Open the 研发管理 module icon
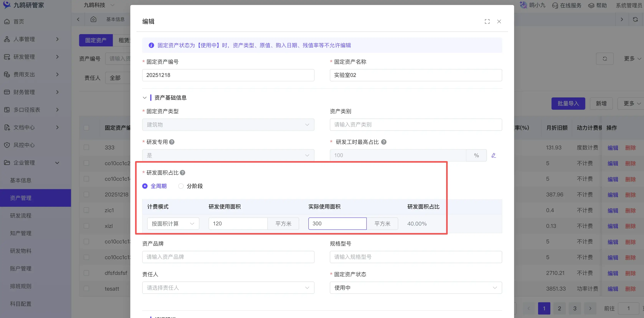The height and width of the screenshot is (318, 644). (7, 57)
